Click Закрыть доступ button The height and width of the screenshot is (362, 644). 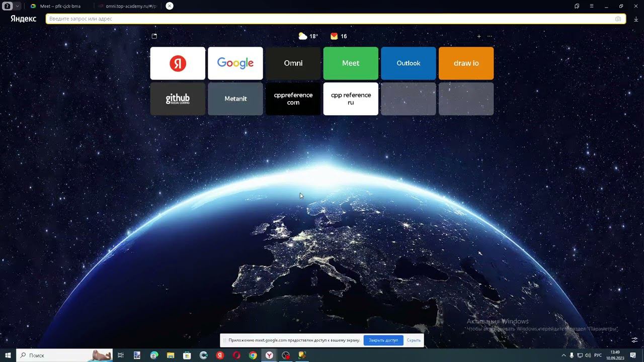pos(383,340)
